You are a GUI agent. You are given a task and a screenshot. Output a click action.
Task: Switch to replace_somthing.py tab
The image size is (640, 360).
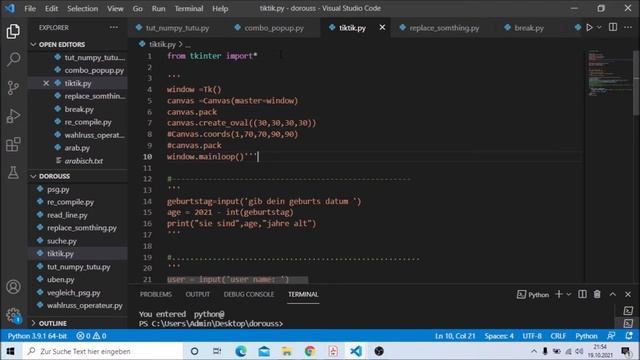444,28
